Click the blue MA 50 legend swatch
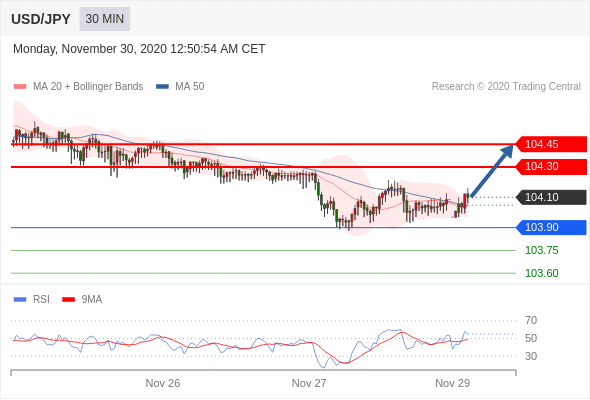Screen dimensions: 590x400 pos(162,87)
